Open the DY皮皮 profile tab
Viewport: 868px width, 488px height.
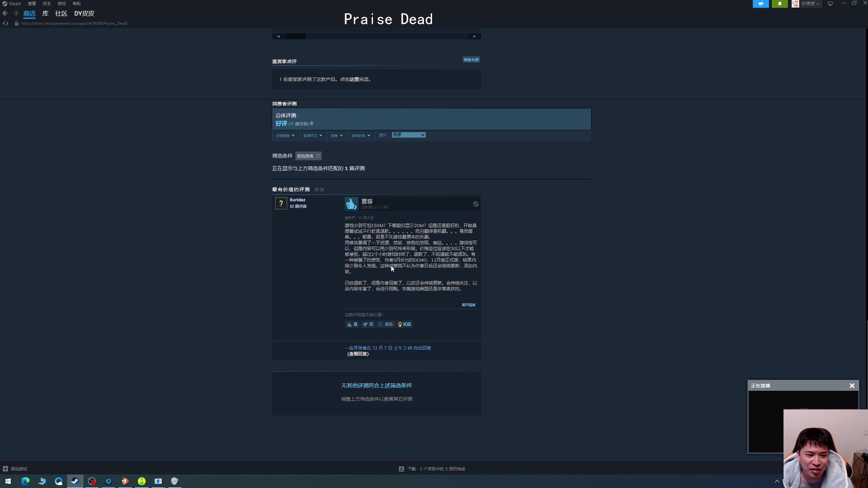click(x=84, y=14)
